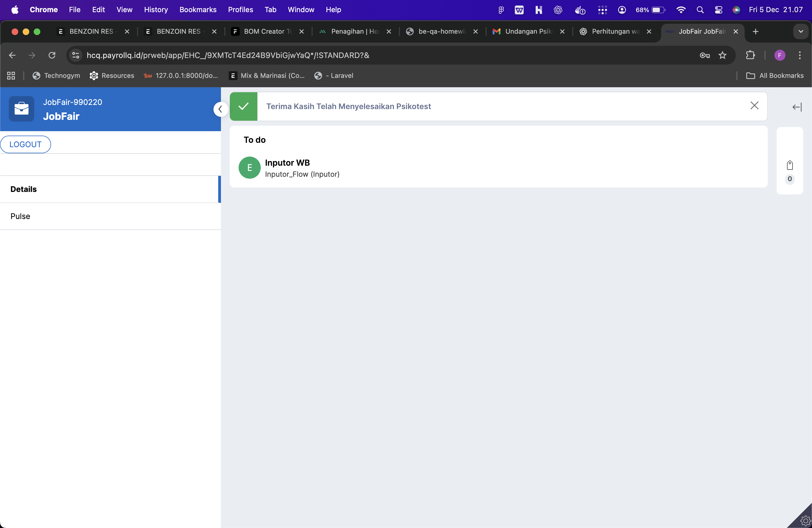812x528 pixels.
Task: Collapse the left navigation panel chevron
Action: coord(220,109)
